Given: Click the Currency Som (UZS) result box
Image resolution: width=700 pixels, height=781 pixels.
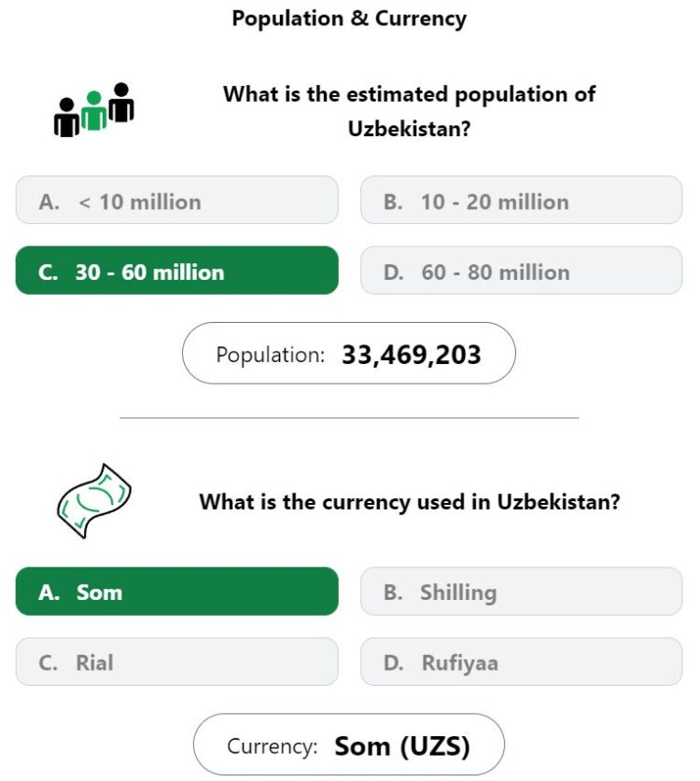Looking at the screenshot, I should point(349,744).
